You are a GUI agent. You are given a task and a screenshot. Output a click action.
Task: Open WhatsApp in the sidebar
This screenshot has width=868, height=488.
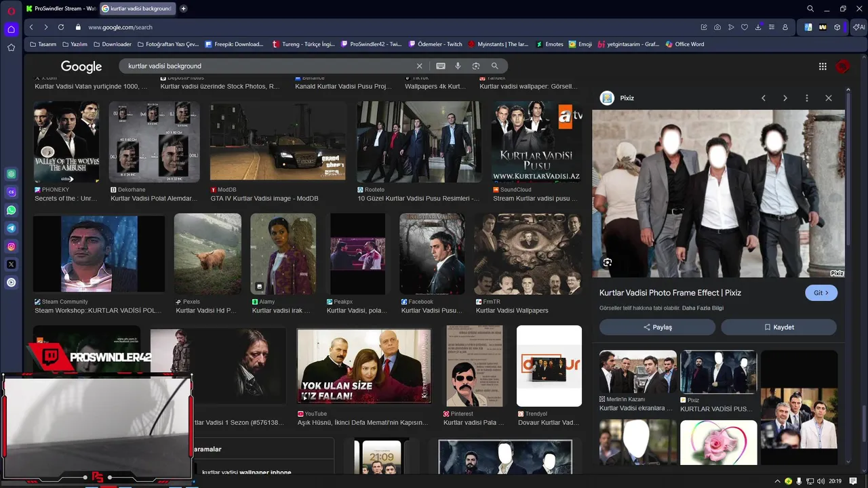coord(11,210)
